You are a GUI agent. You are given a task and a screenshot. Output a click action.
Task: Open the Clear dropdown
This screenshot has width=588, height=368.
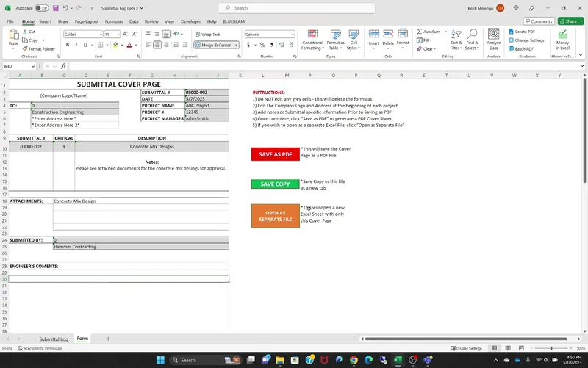click(x=426, y=48)
